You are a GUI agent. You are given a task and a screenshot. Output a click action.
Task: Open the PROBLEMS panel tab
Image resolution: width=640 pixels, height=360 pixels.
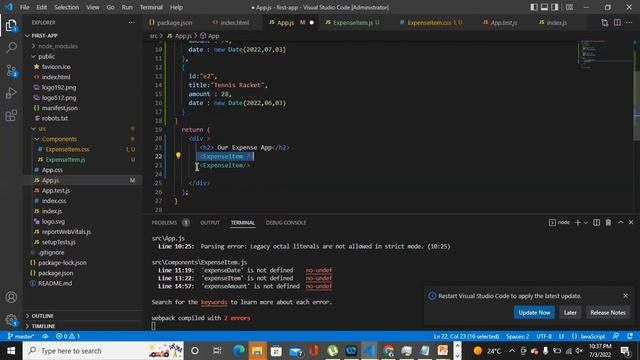click(164, 222)
